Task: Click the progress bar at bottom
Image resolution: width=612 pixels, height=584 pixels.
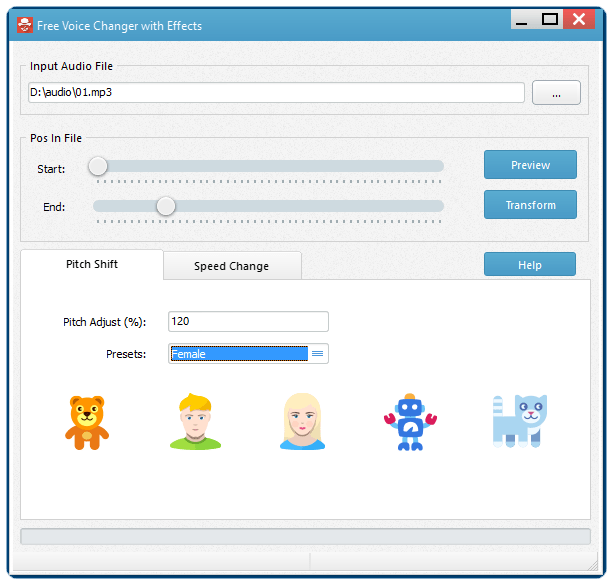Action: 305,536
